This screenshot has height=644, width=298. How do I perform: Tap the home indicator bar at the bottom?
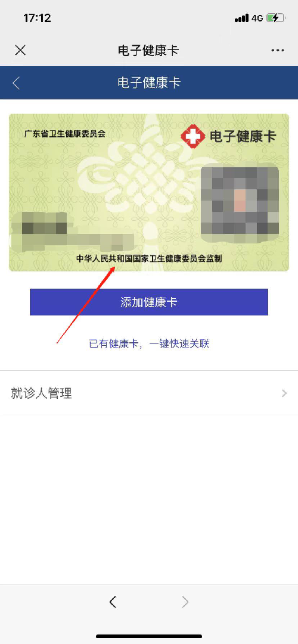point(149,636)
